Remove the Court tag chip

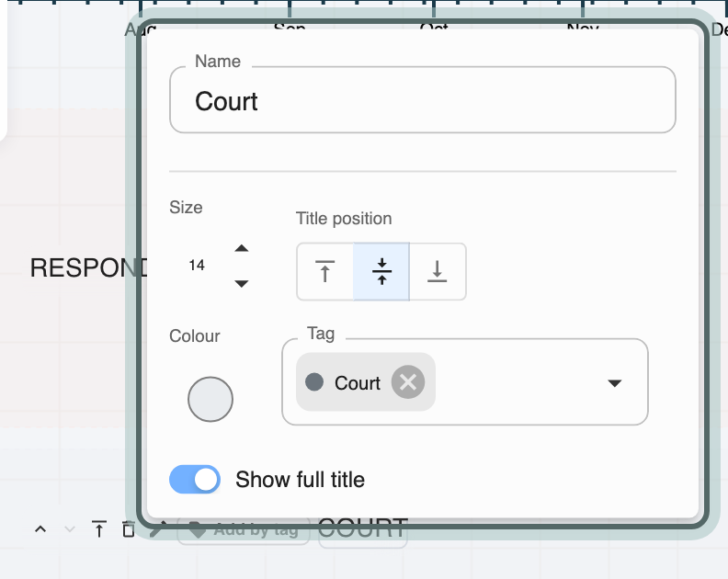408,382
